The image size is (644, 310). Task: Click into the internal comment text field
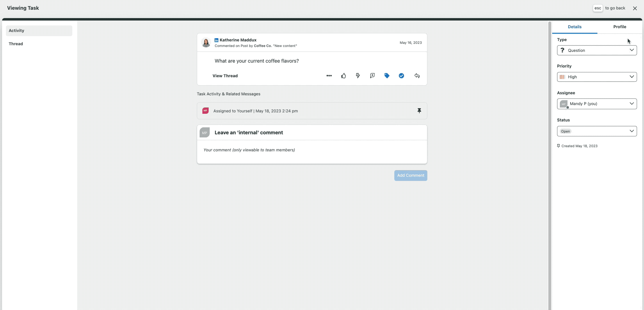pos(312,152)
